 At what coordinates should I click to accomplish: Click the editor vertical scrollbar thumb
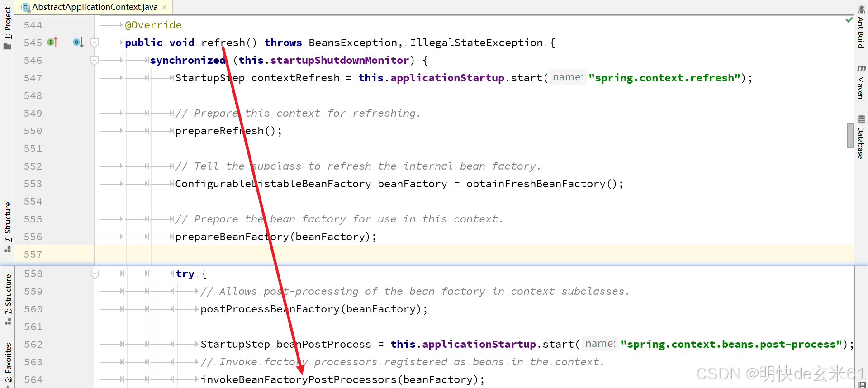850,135
